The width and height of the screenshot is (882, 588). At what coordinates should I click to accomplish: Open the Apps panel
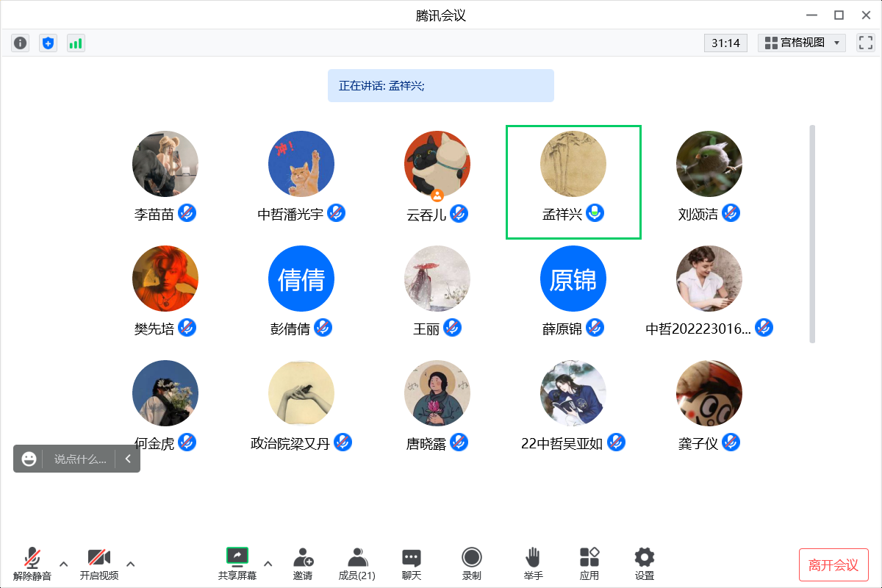coord(589,564)
